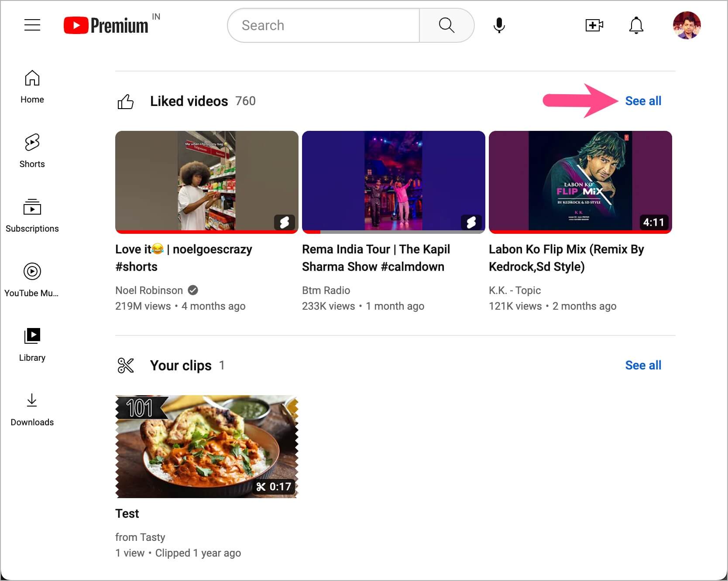728x581 pixels.
Task: Select Library in the sidebar
Action: coord(32,344)
